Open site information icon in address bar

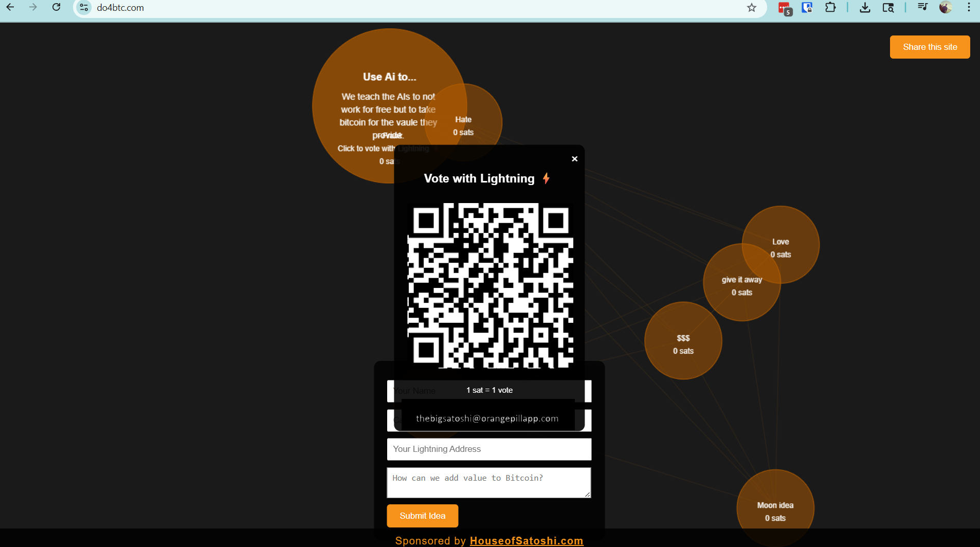coord(84,8)
